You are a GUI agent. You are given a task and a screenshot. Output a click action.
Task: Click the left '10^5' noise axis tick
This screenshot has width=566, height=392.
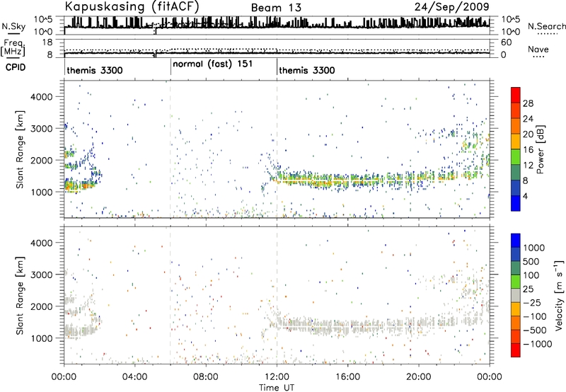[44, 20]
